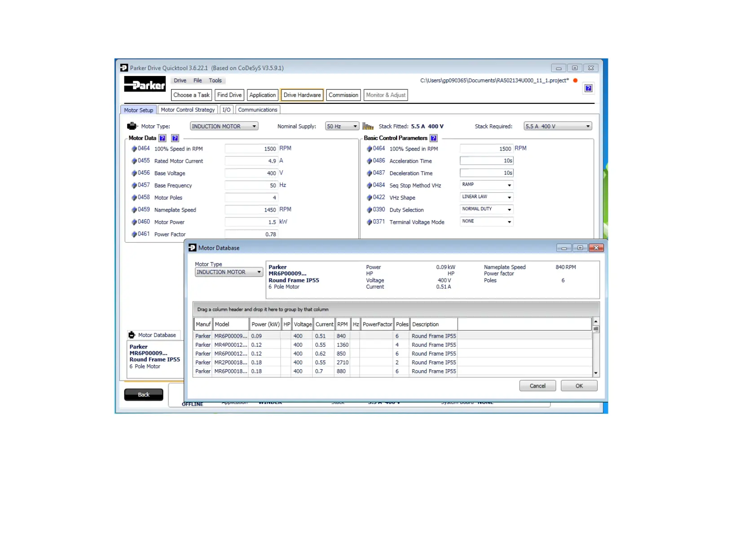The width and height of the screenshot is (756, 535).
Task: Click parameter icon for 0460 Motor Power
Action: click(x=134, y=222)
